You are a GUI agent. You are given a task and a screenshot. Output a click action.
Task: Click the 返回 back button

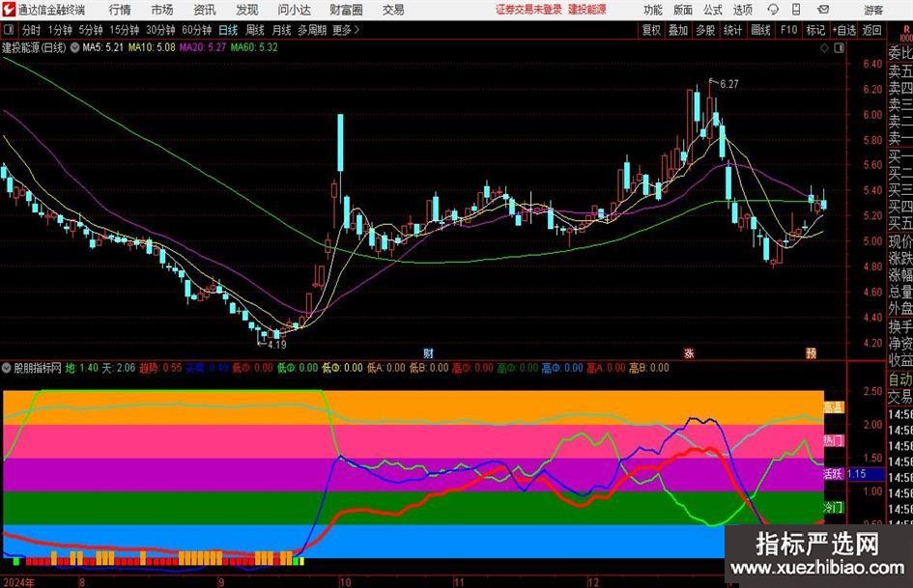[871, 30]
